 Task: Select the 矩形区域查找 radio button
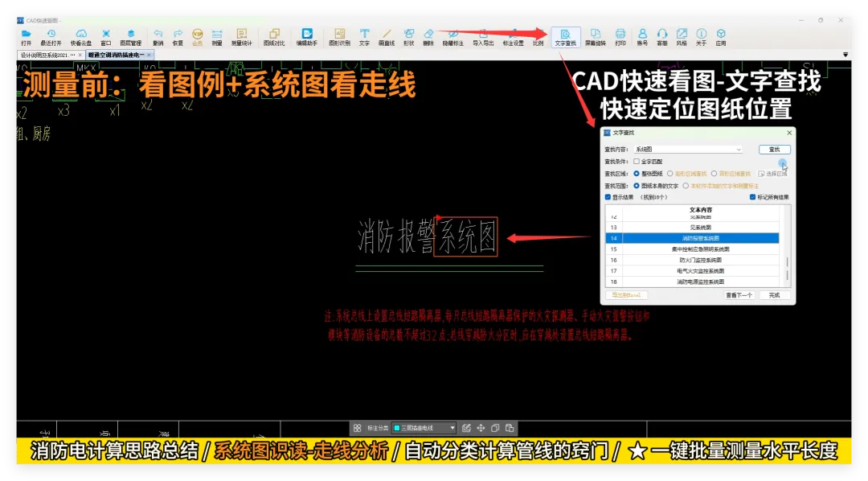(x=669, y=174)
